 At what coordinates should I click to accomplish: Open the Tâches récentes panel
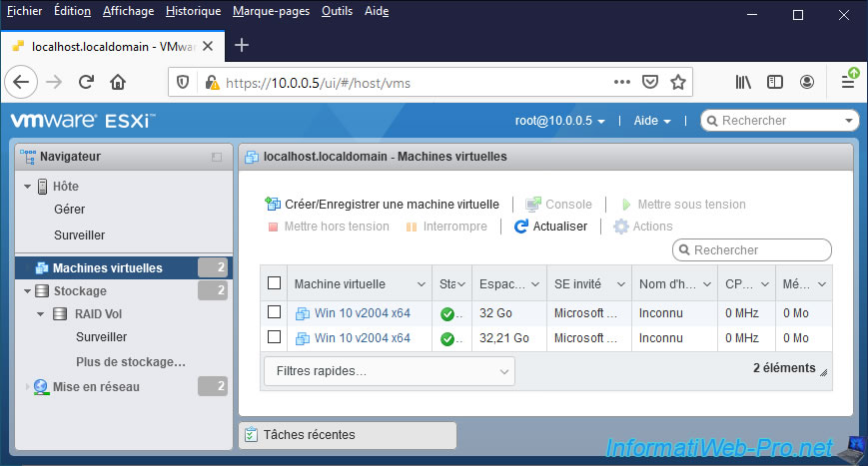tap(348, 435)
